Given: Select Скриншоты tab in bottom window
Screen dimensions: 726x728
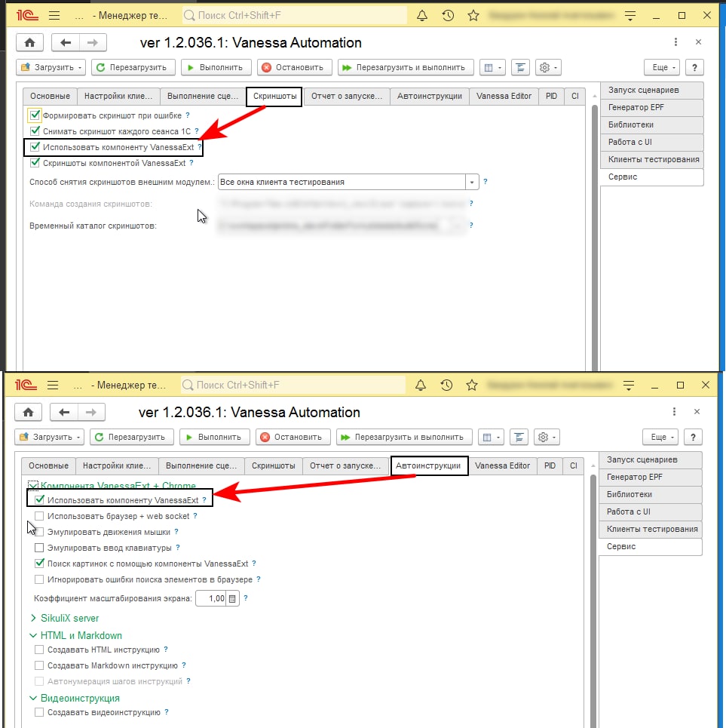Looking at the screenshot, I should click(273, 465).
